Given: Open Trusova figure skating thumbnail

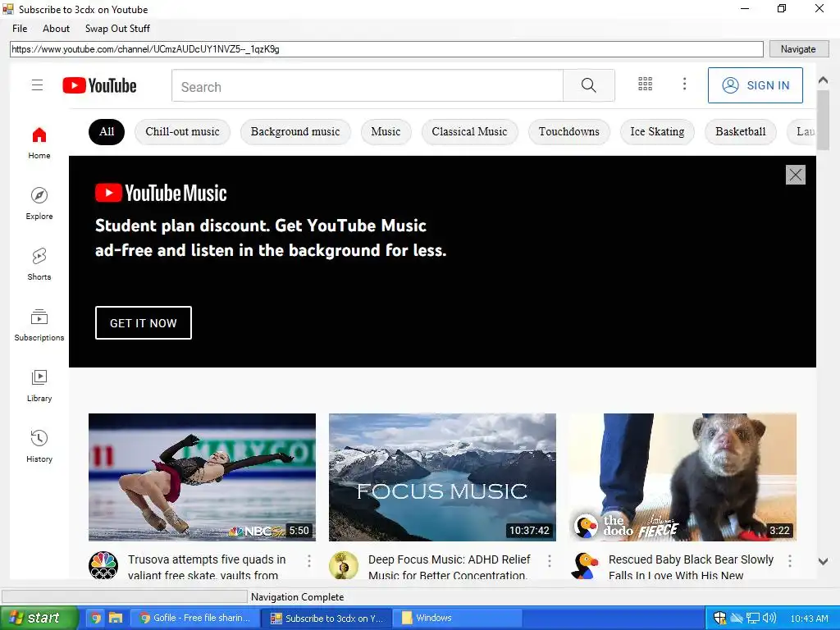Looking at the screenshot, I should point(202,477).
